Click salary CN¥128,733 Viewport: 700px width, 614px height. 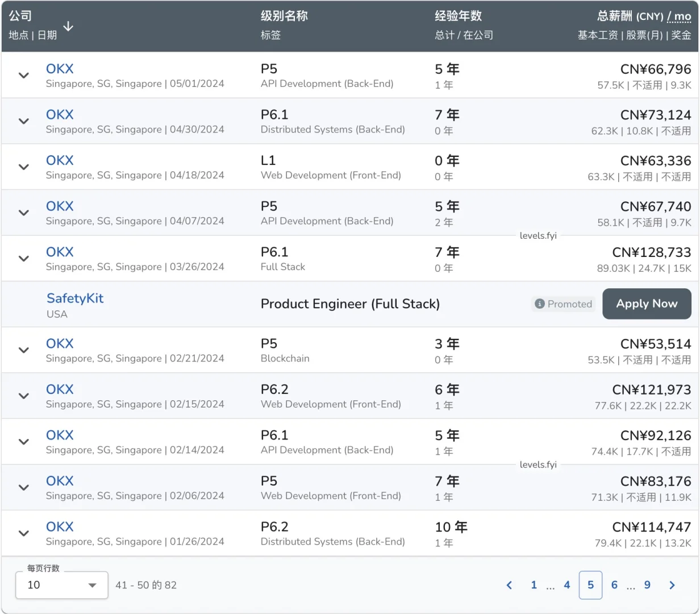tap(652, 252)
